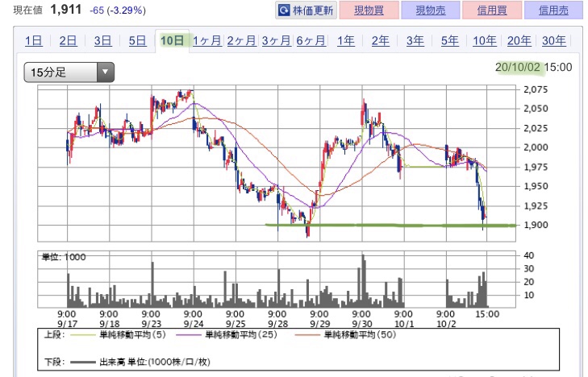
Task: Click the 出来高 legend entry
Action: pyautogui.click(x=140, y=362)
